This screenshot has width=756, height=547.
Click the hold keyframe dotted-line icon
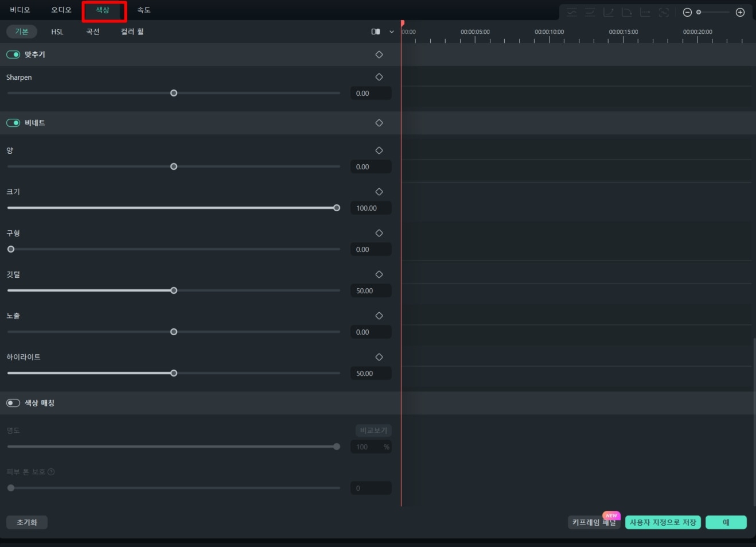[x=645, y=12]
